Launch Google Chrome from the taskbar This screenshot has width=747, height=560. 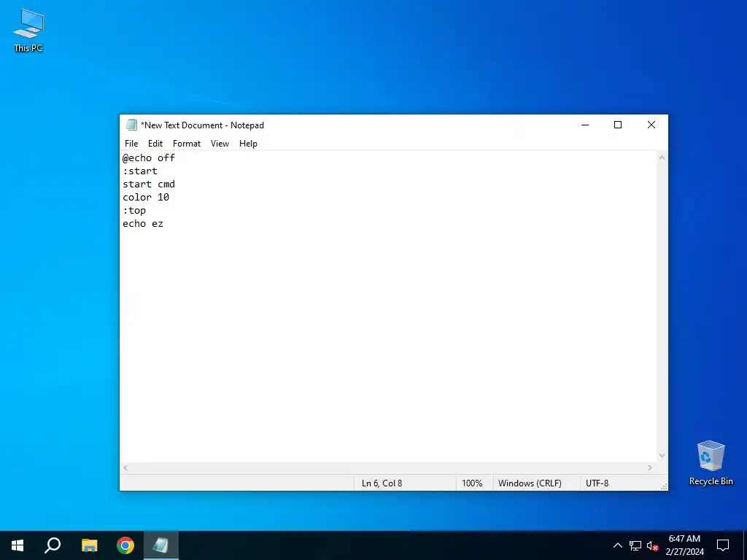point(125,545)
